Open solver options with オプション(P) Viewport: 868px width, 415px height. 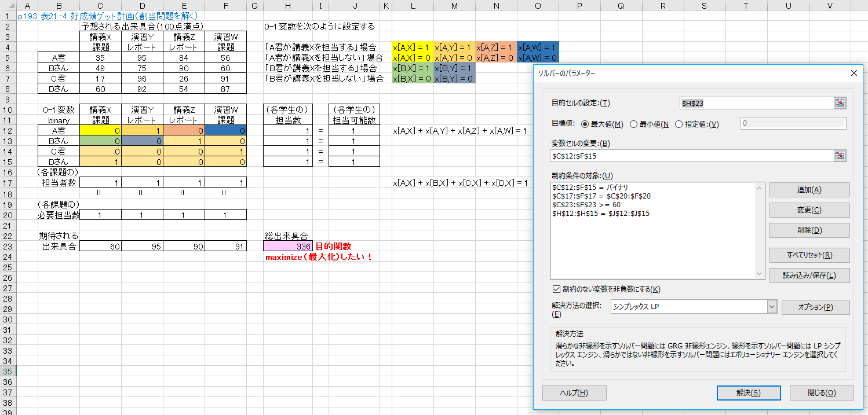815,307
